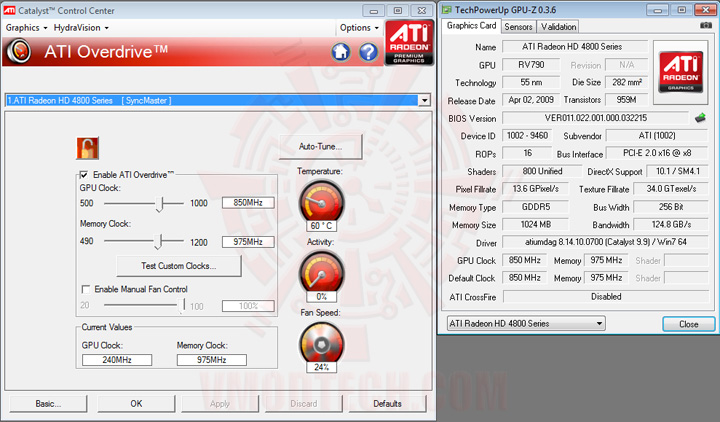Click the Driver version field in GPU-Z
The image size is (720, 422).
click(605, 242)
